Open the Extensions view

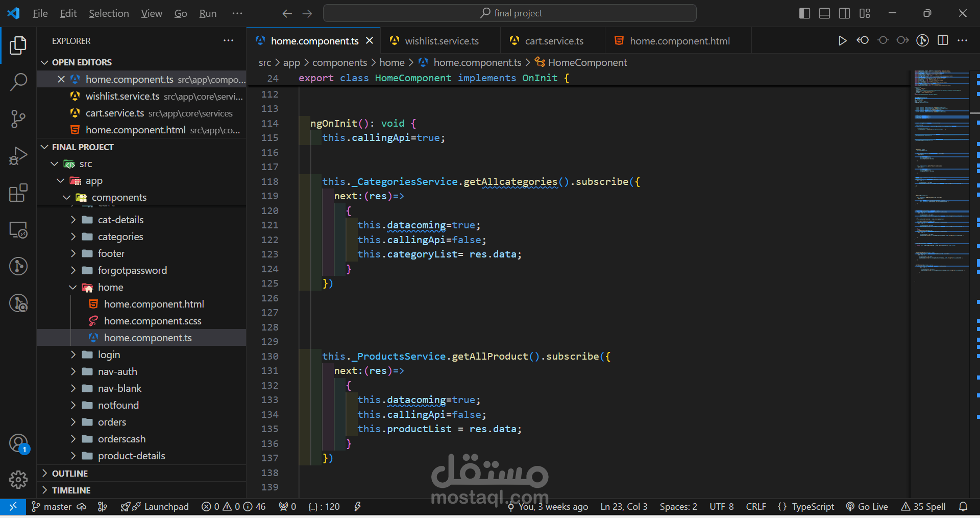[x=18, y=193]
